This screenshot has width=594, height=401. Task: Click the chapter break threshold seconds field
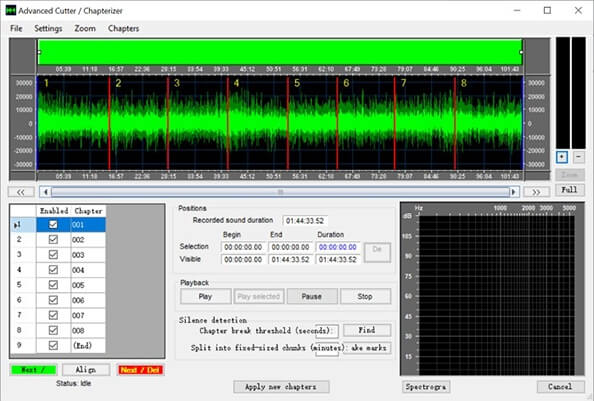point(327,331)
